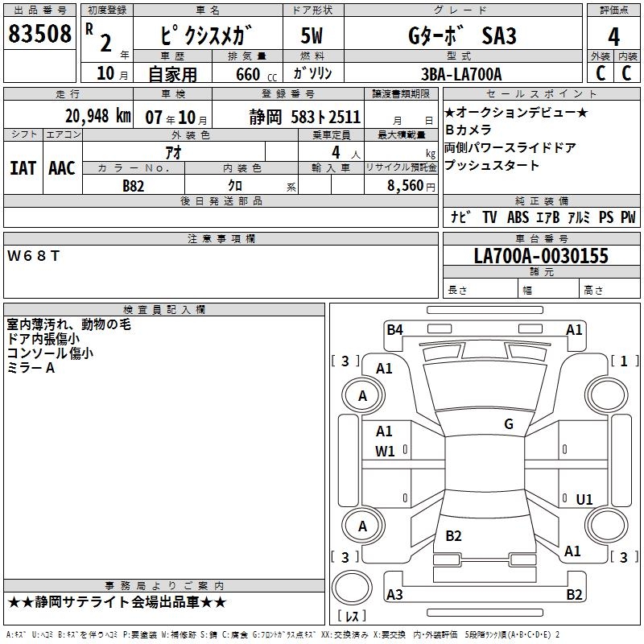Click air conditioner AAC value
The width and height of the screenshot is (644, 644).
tap(62, 168)
